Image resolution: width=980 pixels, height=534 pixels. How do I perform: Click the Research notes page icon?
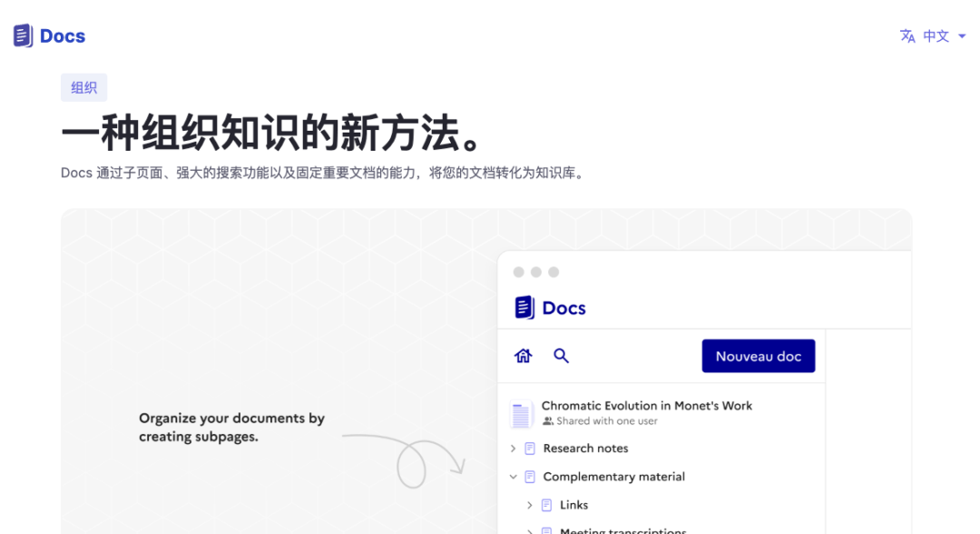[x=530, y=449]
